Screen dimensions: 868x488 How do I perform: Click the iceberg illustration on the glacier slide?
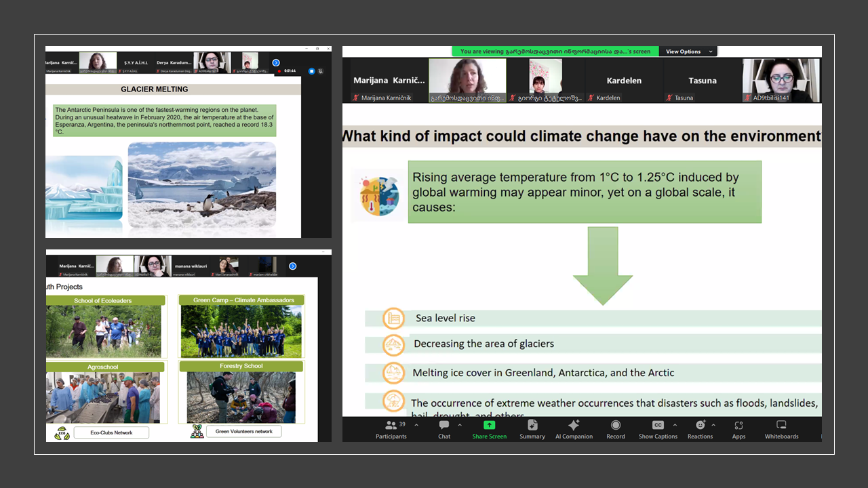tap(84, 188)
